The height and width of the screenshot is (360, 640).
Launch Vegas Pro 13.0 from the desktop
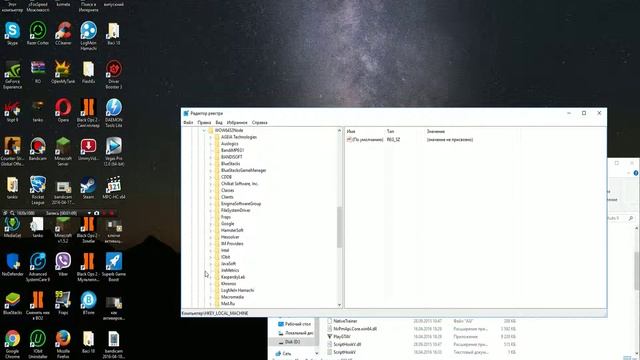click(113, 151)
